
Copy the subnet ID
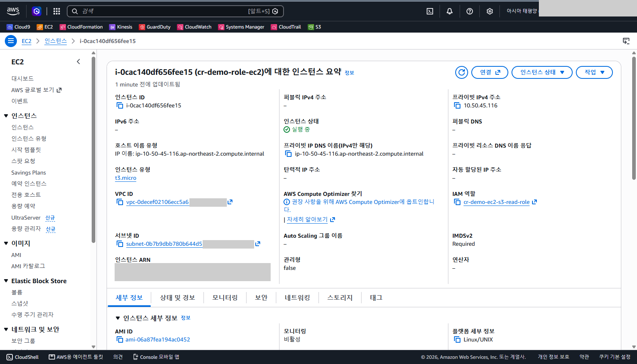(x=120, y=244)
